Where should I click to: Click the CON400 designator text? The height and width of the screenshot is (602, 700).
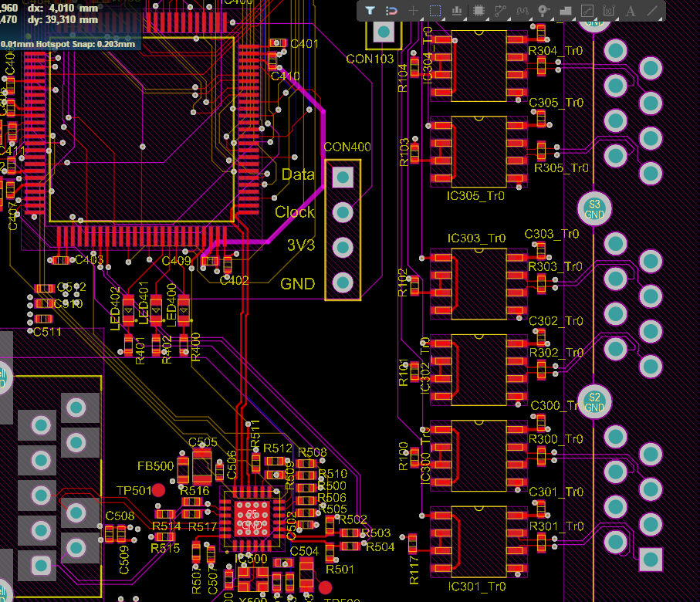pos(347,147)
